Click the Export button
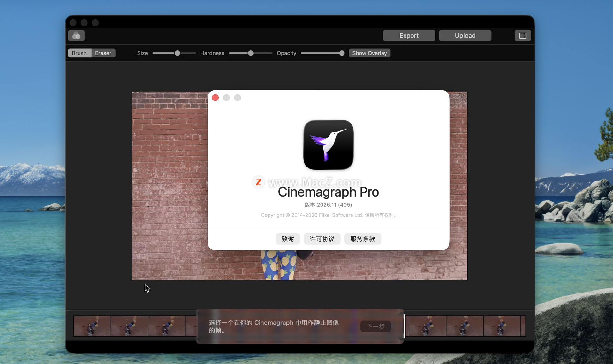Screen dimensions: 613x364 pos(409,35)
